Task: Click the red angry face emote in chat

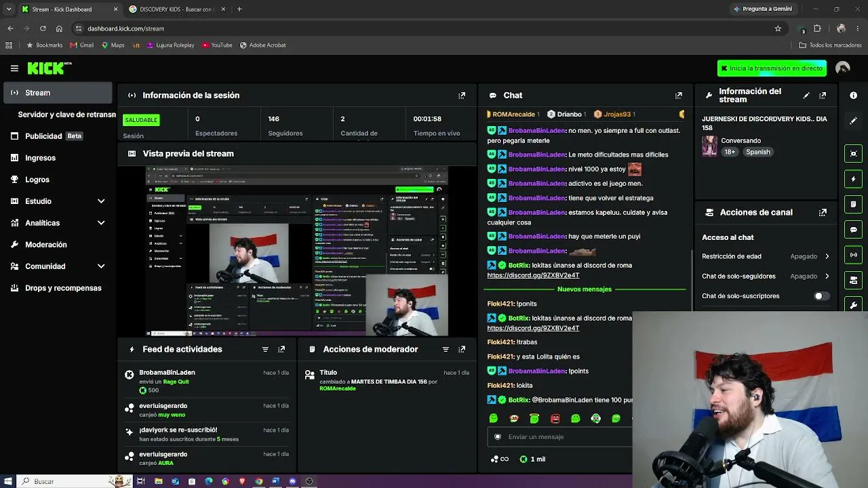Action: coord(555,419)
